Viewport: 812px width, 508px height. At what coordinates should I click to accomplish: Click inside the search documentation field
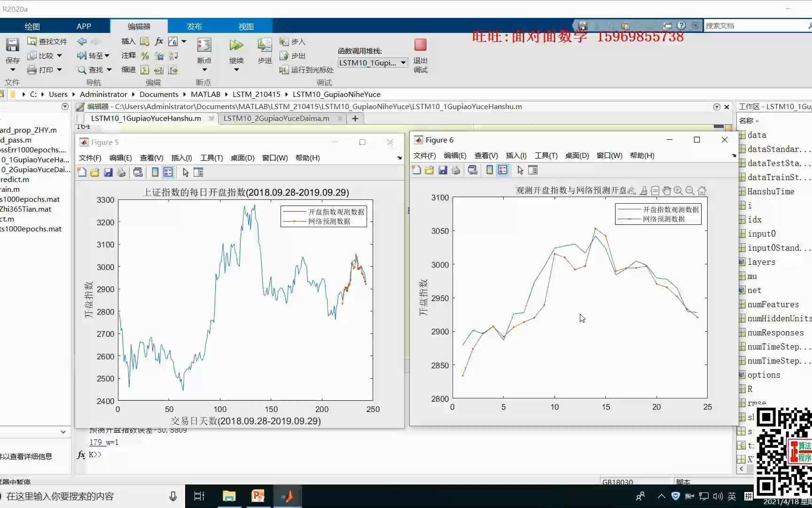754,25
